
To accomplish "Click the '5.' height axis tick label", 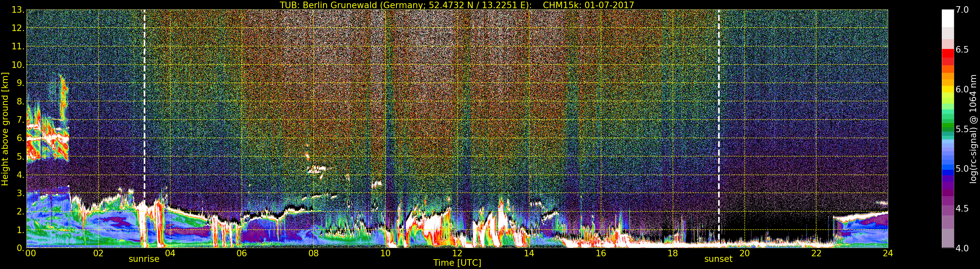I will (x=21, y=156).
